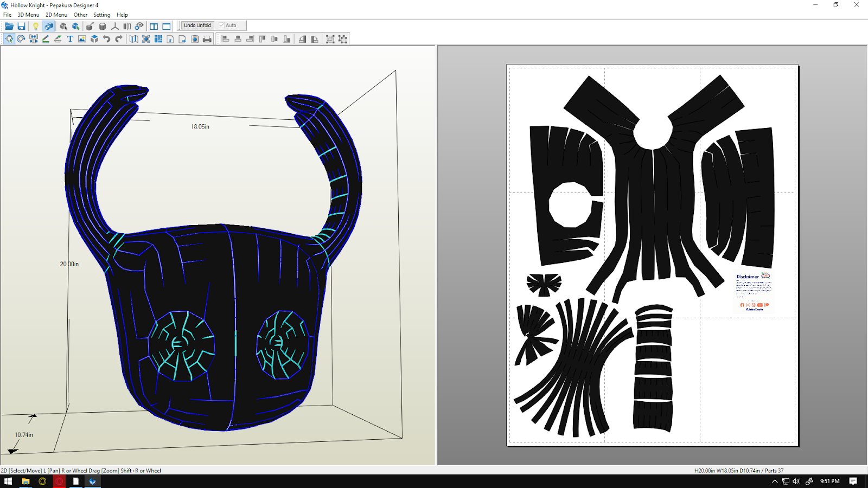The width and height of the screenshot is (868, 488).
Task: Click the group parts icon
Action: pyautogui.click(x=330, y=39)
